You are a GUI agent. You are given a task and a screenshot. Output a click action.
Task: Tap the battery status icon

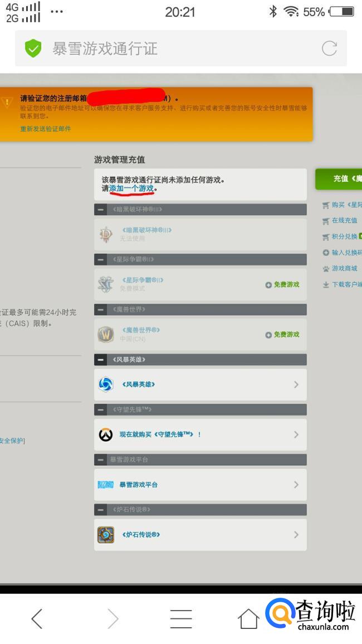coord(341,12)
